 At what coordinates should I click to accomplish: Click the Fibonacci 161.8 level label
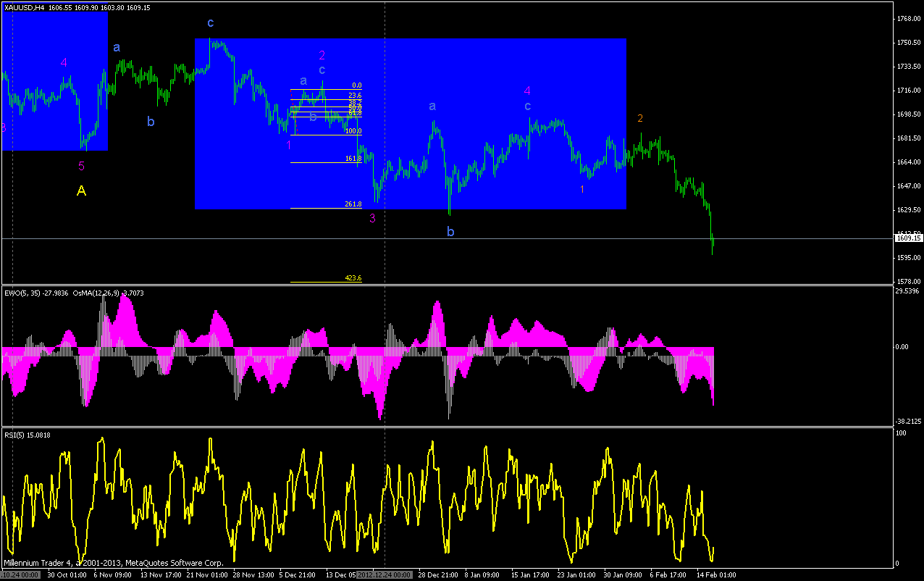pos(353,158)
